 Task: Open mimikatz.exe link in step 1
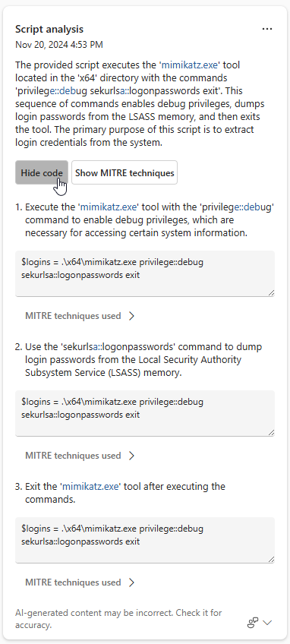click(109, 207)
